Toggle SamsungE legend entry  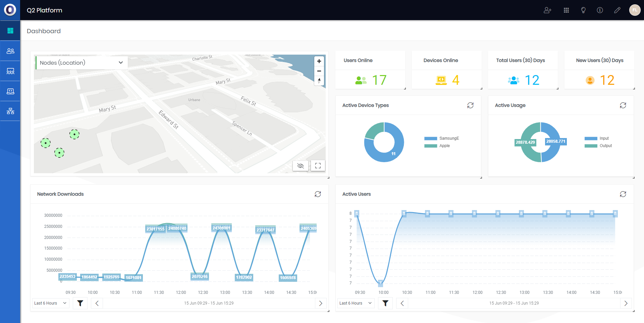(x=441, y=138)
